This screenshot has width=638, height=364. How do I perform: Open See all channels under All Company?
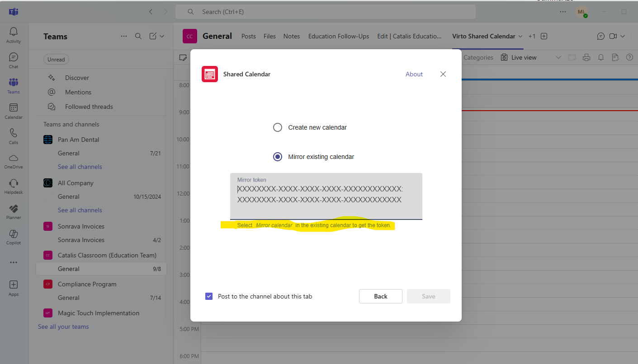pos(80,210)
